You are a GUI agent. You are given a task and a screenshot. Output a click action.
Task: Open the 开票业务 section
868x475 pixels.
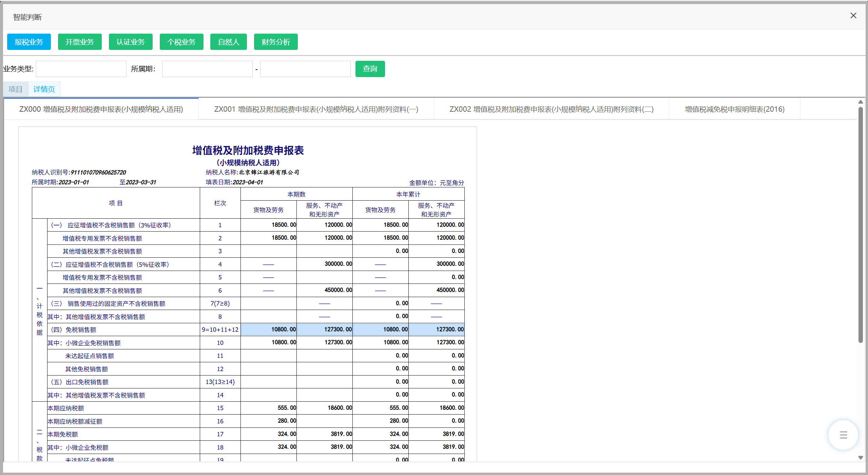(x=80, y=42)
